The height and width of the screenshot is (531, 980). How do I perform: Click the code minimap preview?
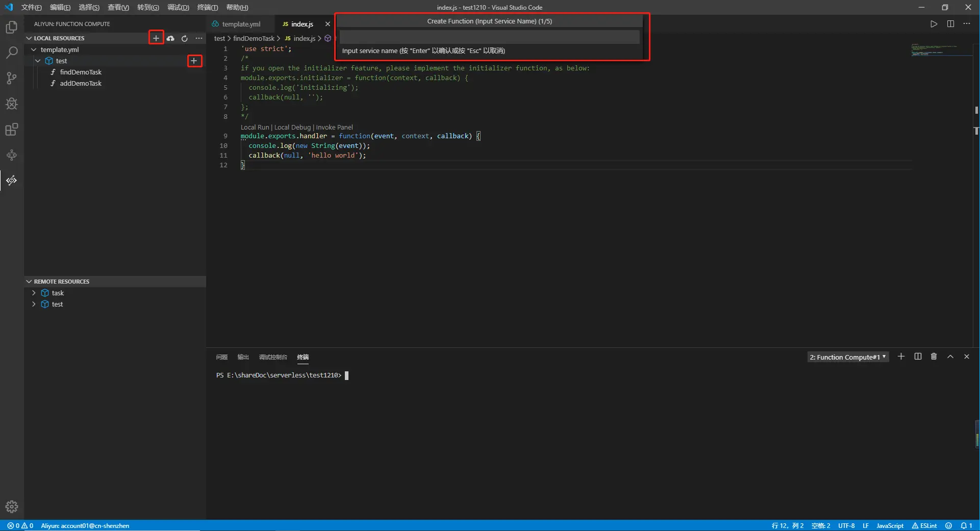point(941,50)
